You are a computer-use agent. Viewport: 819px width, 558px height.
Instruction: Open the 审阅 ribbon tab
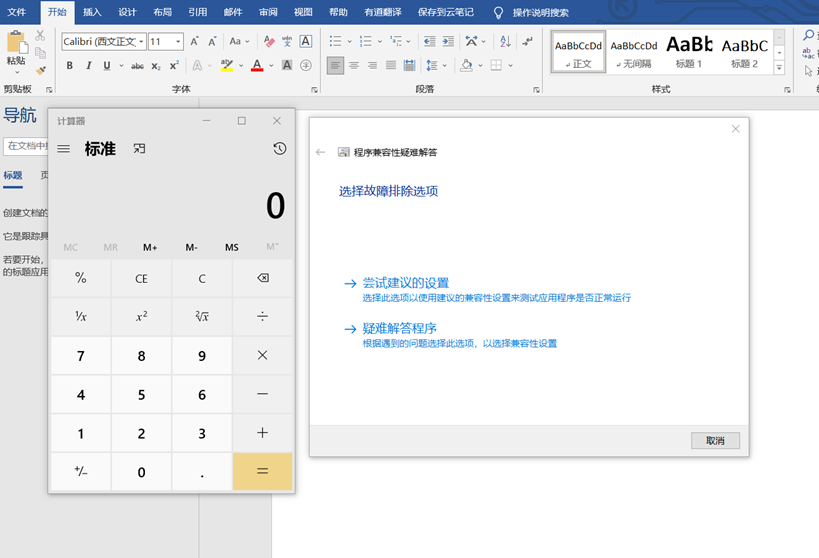(268, 12)
